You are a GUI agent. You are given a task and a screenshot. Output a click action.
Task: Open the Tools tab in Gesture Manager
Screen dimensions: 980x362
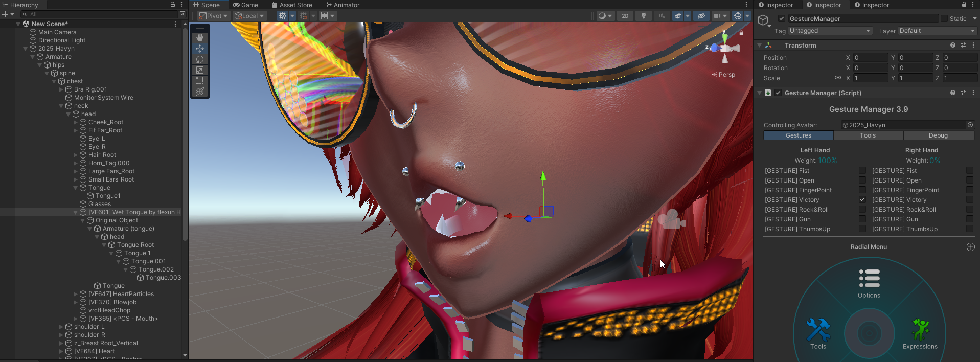coord(868,135)
